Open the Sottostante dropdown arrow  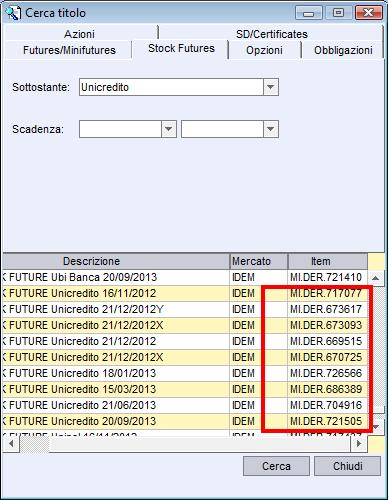click(271, 87)
